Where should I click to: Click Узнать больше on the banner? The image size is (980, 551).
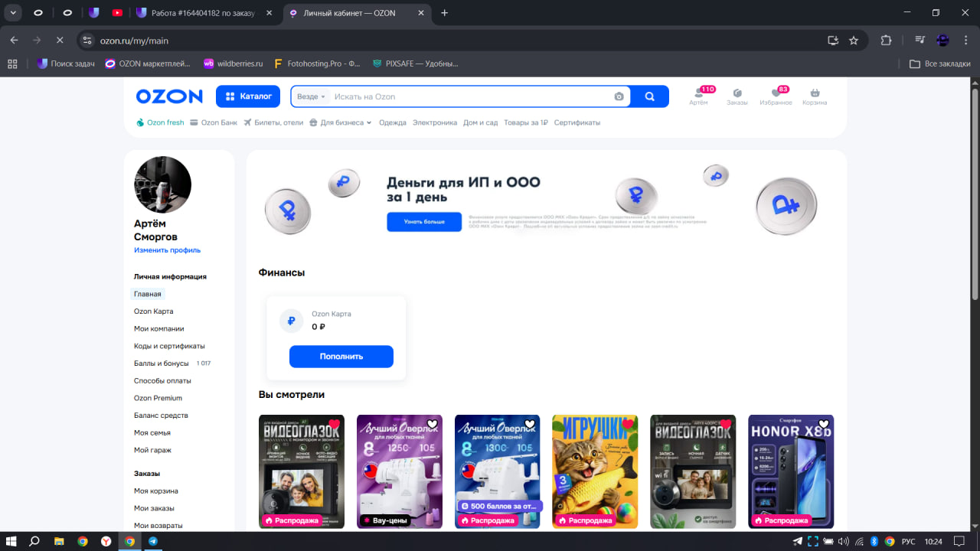(424, 222)
